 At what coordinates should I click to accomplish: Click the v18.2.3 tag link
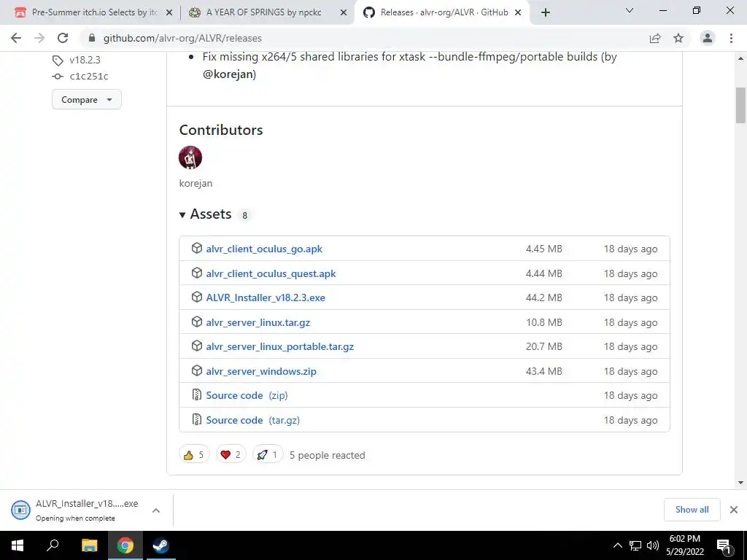coord(85,60)
